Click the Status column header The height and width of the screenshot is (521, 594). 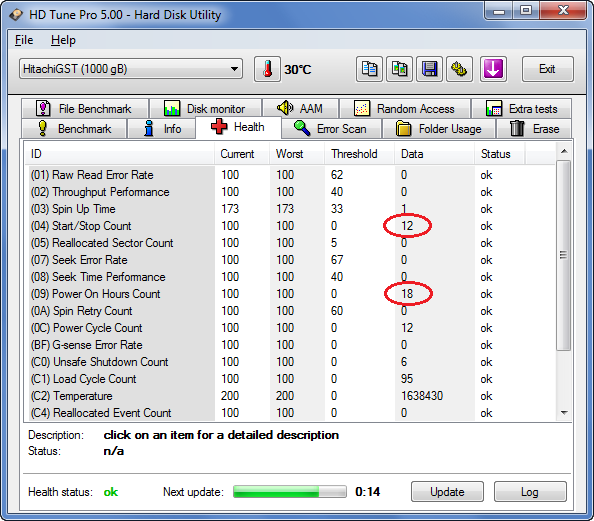click(x=499, y=154)
